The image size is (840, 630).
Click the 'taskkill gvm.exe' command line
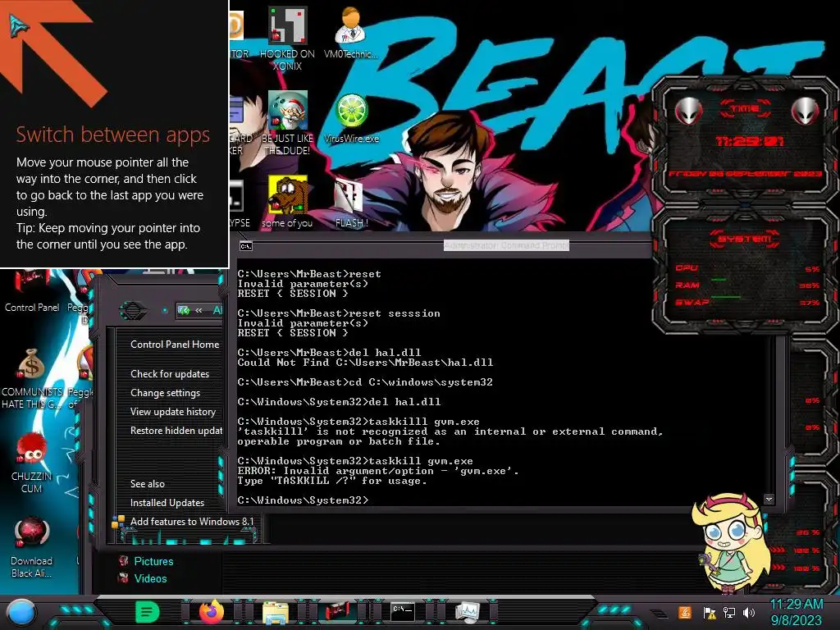pyautogui.click(x=355, y=461)
